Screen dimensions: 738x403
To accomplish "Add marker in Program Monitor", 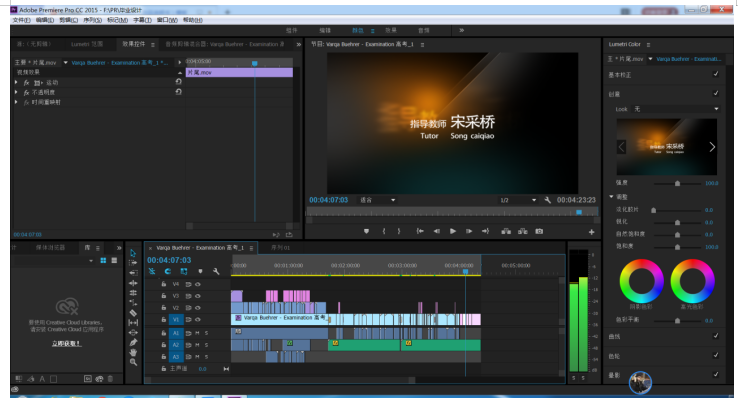I will point(366,231).
